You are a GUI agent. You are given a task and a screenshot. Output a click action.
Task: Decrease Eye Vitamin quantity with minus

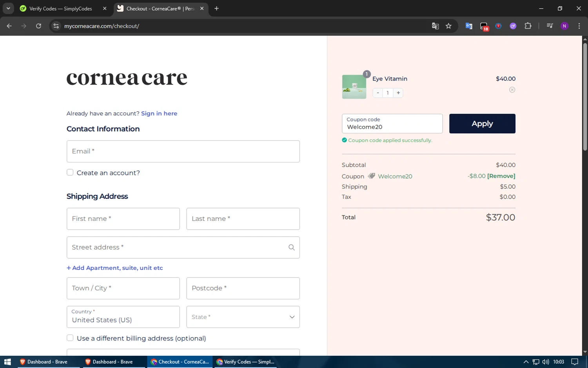click(x=377, y=93)
